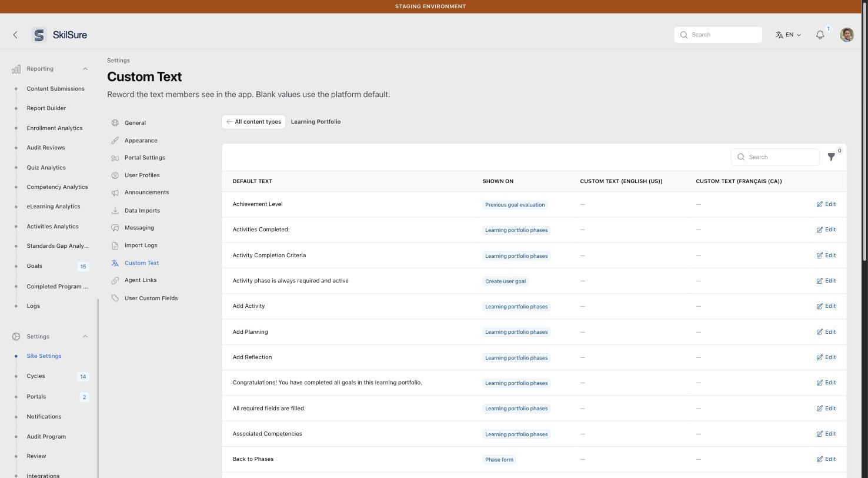
Task: Open the notifications bell
Action: pyautogui.click(x=820, y=35)
